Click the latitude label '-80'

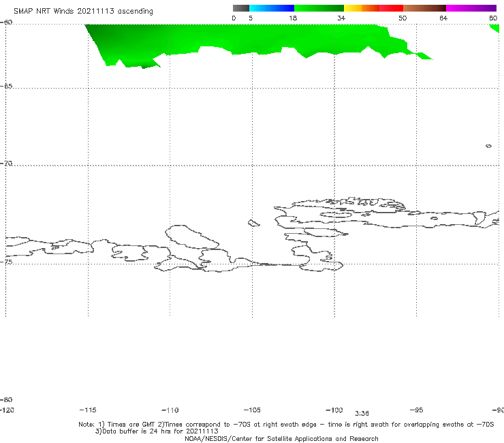coord(6,399)
